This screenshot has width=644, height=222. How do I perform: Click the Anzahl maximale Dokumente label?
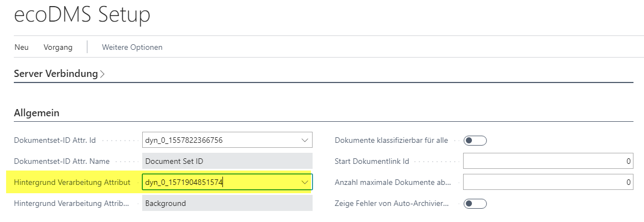point(393,182)
